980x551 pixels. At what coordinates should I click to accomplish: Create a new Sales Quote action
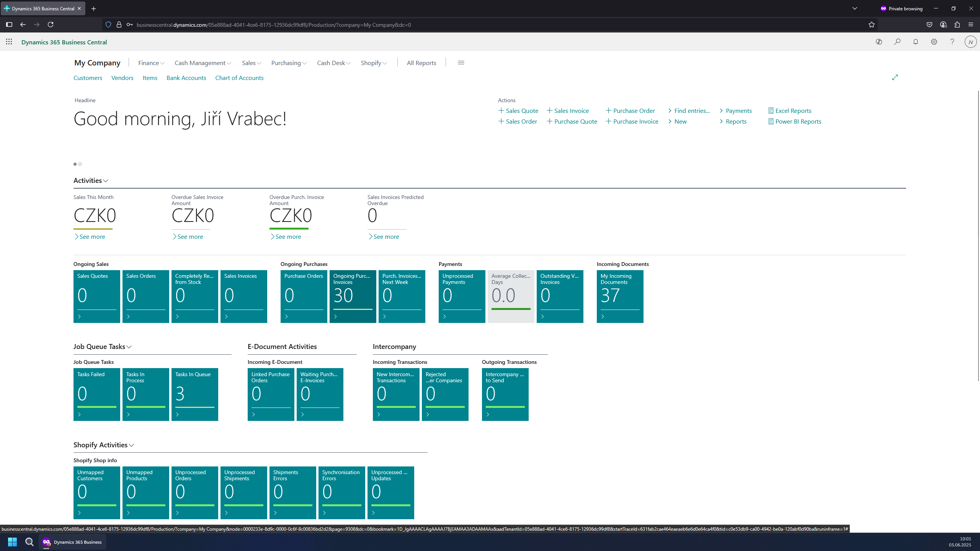[518, 111]
